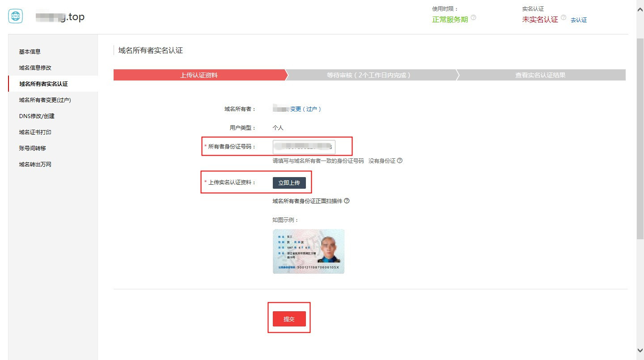This screenshot has height=360, width=644.
Task: Click the 立即上传 upload button
Action: 290,182
